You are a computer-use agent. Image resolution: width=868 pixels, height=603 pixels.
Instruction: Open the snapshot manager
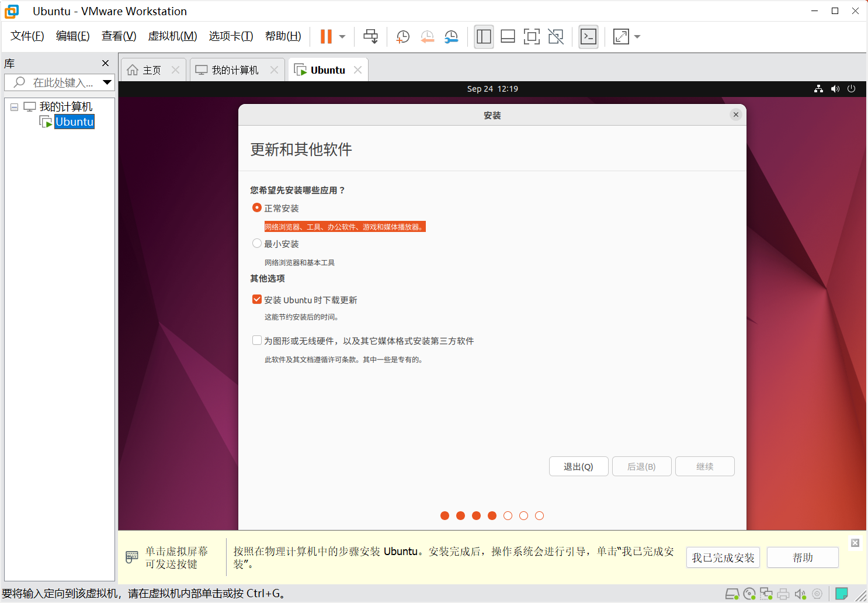pyautogui.click(x=452, y=37)
